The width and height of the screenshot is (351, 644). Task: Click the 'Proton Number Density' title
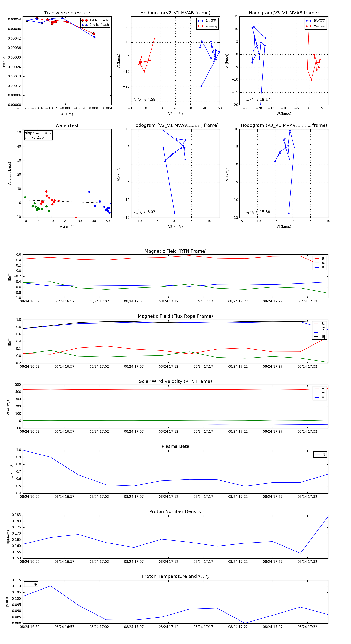tap(175, 511)
